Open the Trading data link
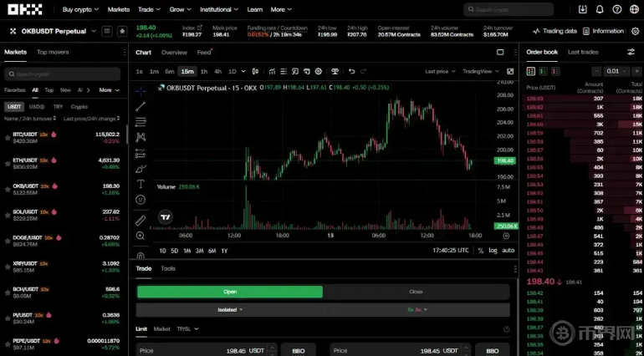Viewport: 644px width, 356px height. click(556, 31)
